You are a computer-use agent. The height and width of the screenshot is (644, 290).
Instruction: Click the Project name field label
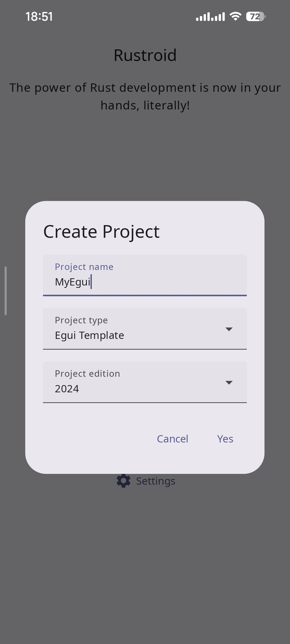pyautogui.click(x=84, y=266)
